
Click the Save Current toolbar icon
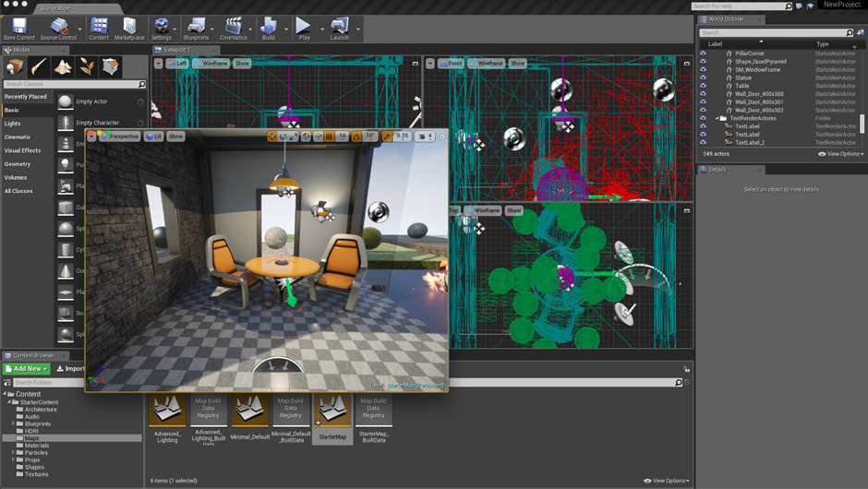18,28
